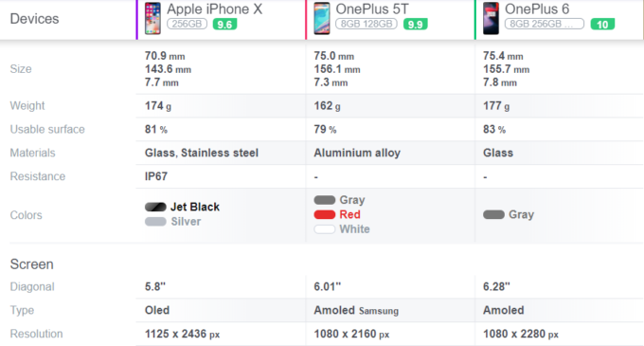Screen dimensions: 644x346
Task: Click the 79 % usable surface value
Action: [x=325, y=130]
